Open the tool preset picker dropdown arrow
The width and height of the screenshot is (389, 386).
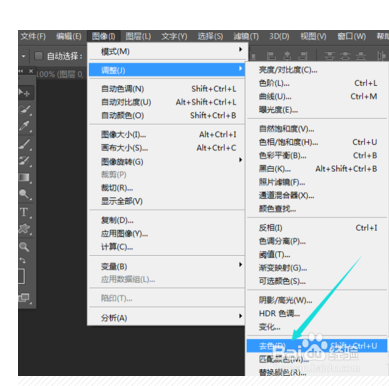(23, 56)
